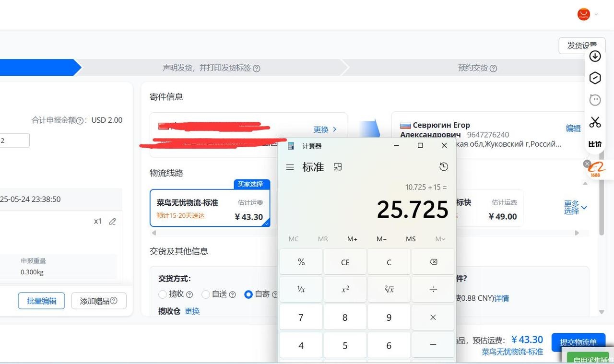Expand the 更多选择 logistics options
614x364 pixels.
(576, 207)
